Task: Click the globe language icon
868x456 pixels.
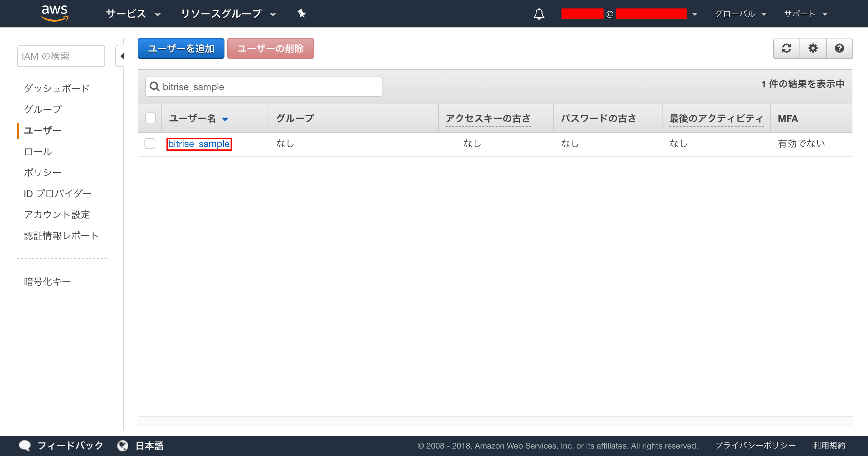Action: (123, 445)
